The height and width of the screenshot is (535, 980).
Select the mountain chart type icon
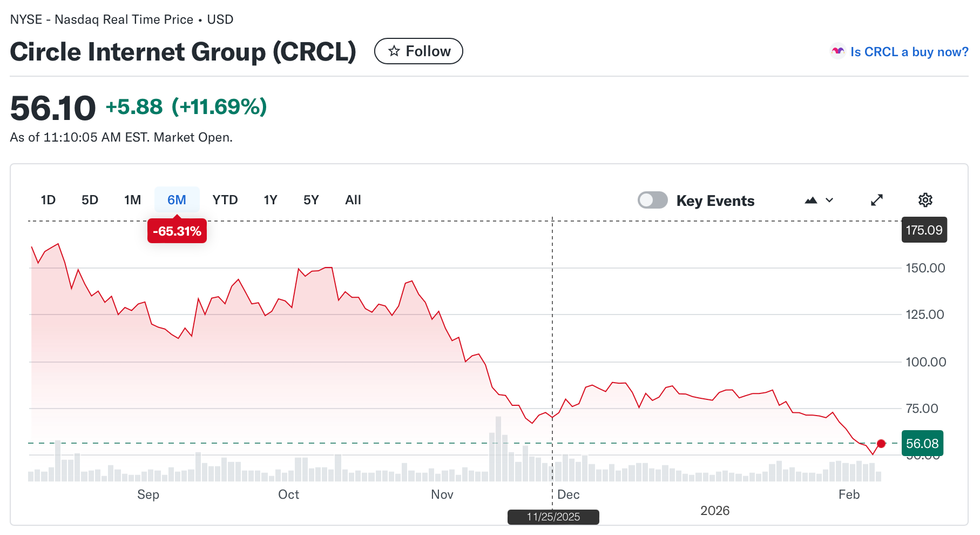click(x=812, y=200)
